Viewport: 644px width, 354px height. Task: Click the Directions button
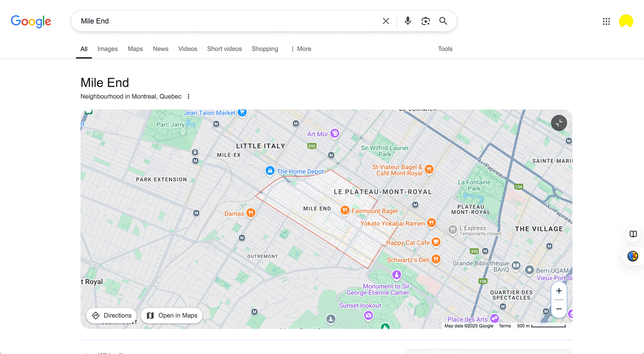point(111,315)
